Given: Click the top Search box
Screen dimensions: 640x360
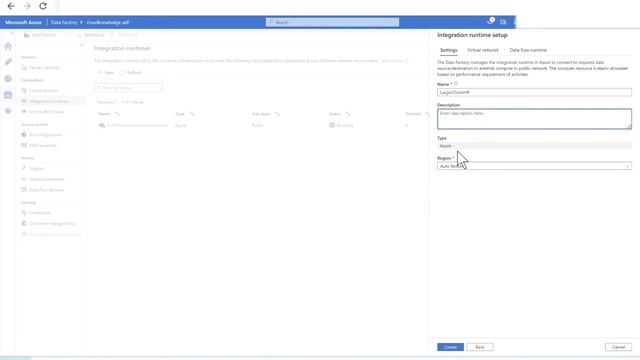Looking at the screenshot, I should [332, 22].
